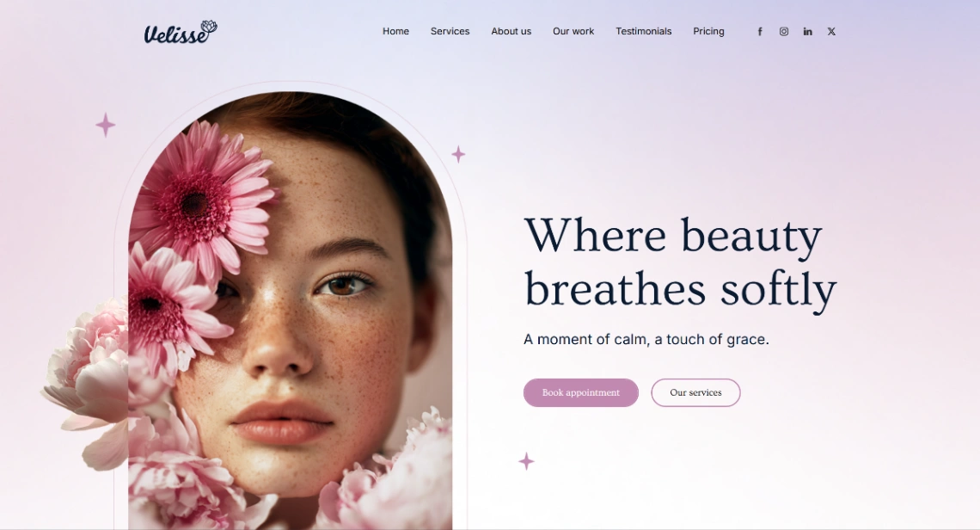
Task: Open the Services nav item
Action: pos(450,31)
